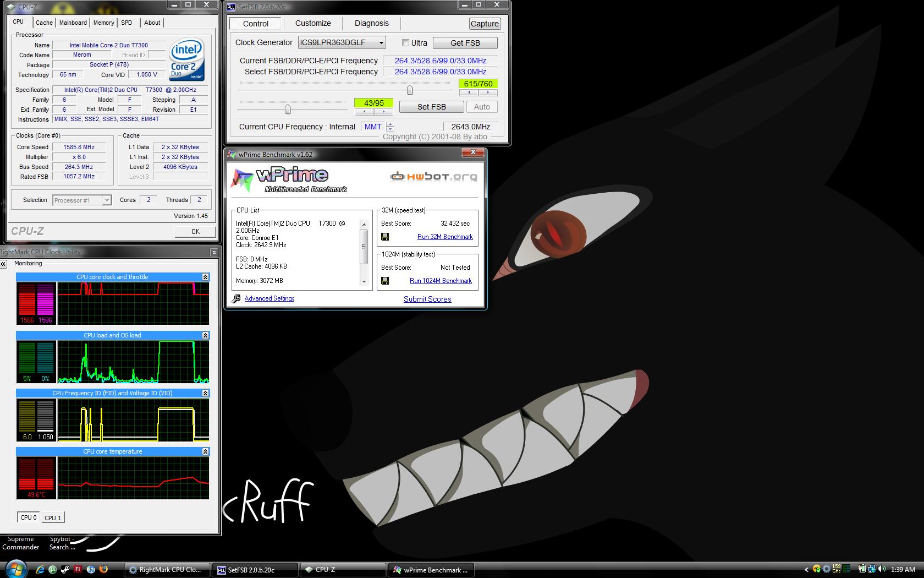Launch Steam from the quick launch bar
Screen dimensions: 924x578
point(65,570)
